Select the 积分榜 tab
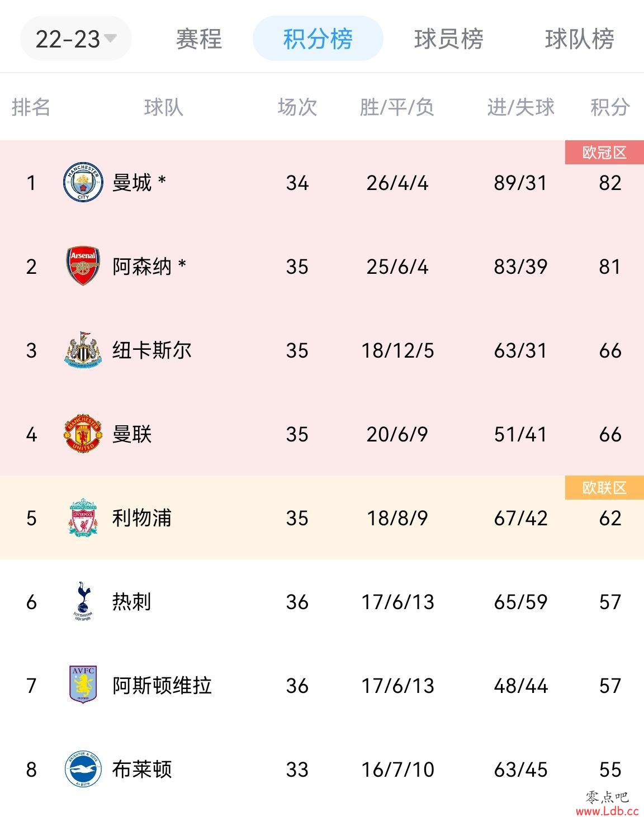644x817 pixels. coord(318,39)
